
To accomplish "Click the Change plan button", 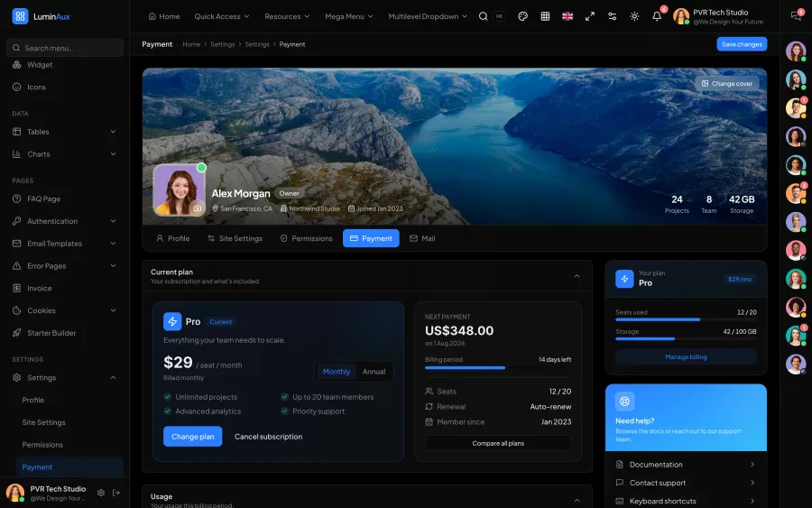I will (193, 437).
